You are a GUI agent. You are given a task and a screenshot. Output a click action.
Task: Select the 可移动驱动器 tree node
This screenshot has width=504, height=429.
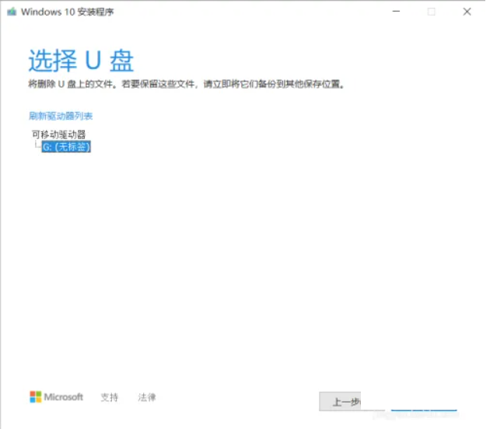coord(58,134)
